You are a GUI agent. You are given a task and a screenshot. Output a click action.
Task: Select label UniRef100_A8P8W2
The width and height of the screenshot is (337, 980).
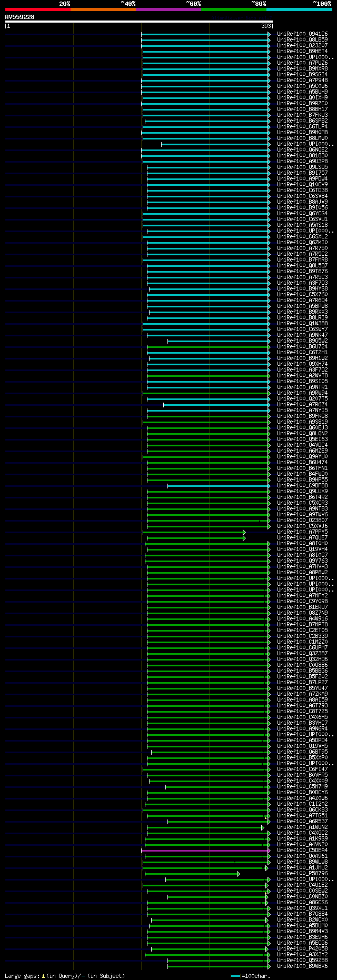click(x=302, y=573)
